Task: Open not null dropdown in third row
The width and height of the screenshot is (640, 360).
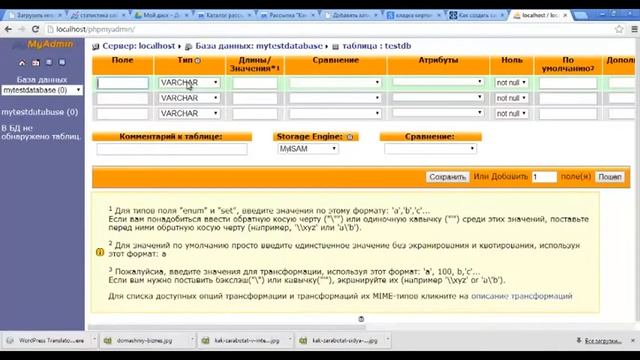Action: [511, 113]
